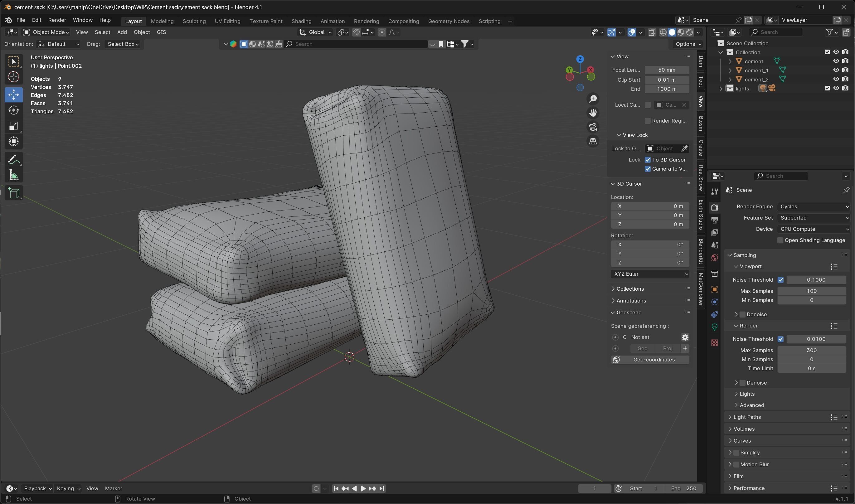Click play animation button in timeline
Image resolution: width=855 pixels, height=504 pixels.
[363, 488]
